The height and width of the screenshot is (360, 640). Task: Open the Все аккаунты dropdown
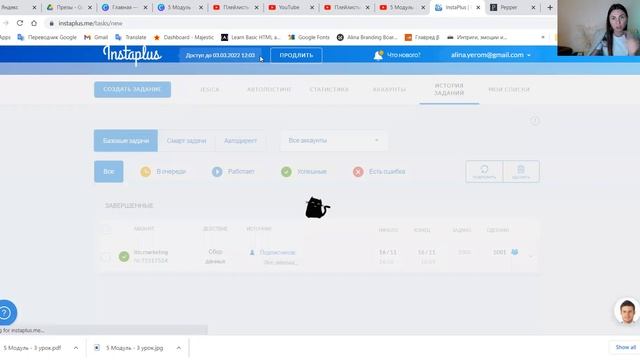click(x=333, y=140)
